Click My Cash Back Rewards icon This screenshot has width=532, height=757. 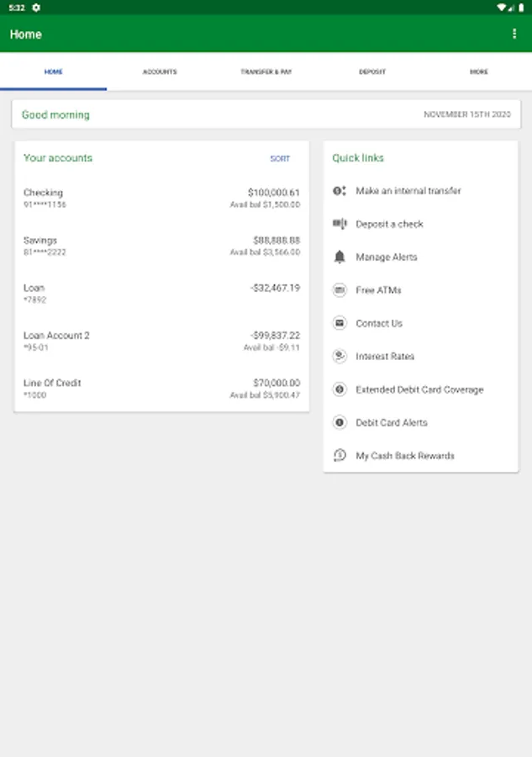point(340,456)
